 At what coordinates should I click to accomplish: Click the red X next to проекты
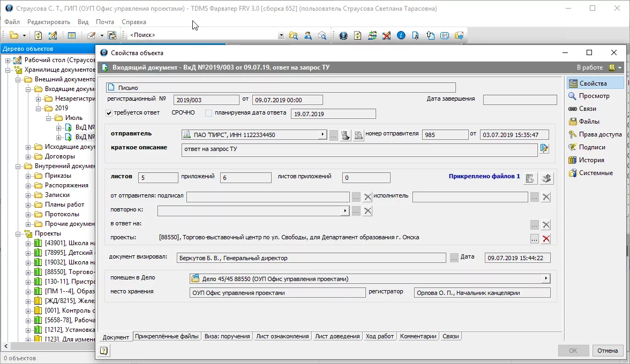click(546, 239)
